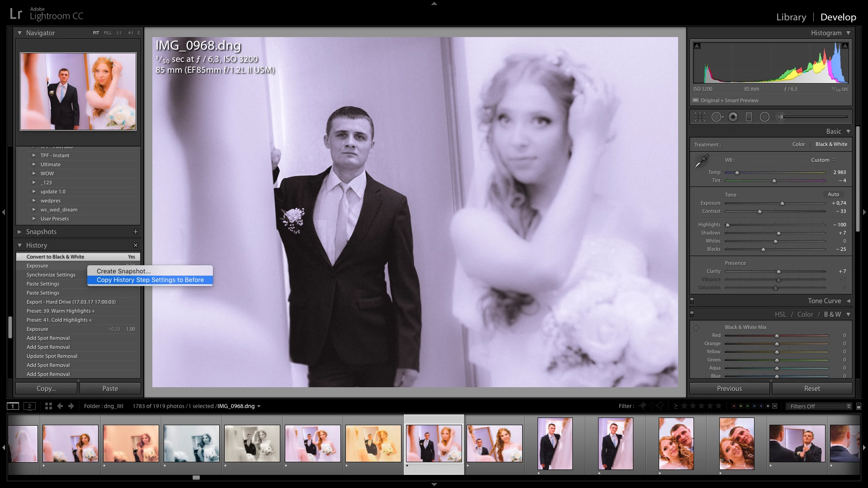Toggle the HSL panel on/off switch
868x488 pixels.
[692, 314]
